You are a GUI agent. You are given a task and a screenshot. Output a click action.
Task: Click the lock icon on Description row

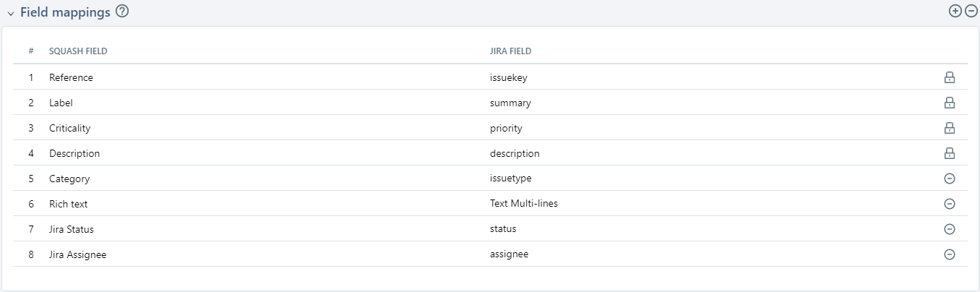coord(950,153)
